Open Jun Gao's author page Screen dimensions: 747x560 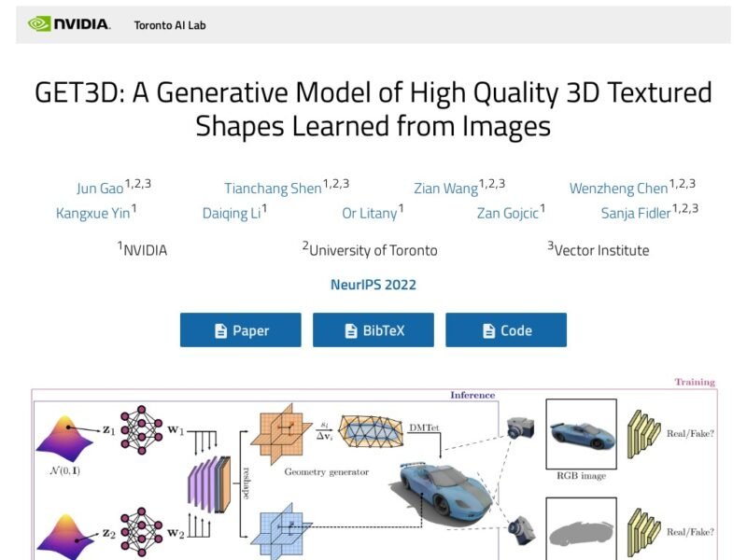pyautogui.click(x=99, y=189)
